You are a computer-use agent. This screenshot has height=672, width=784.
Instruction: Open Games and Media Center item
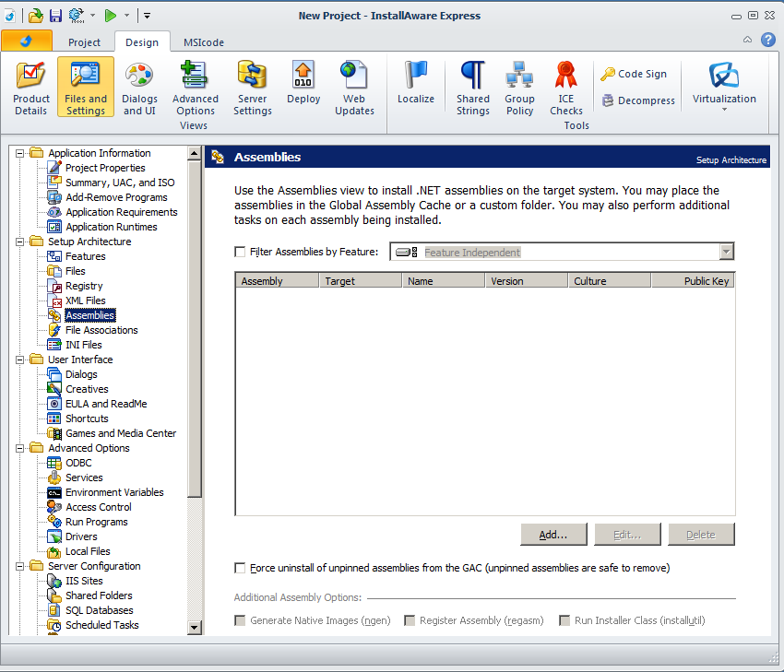point(121,433)
